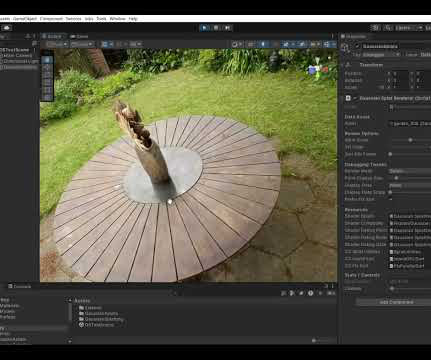Click the Assets breadcrumb in Project panel
The width and height of the screenshot is (431, 360).
click(x=82, y=300)
